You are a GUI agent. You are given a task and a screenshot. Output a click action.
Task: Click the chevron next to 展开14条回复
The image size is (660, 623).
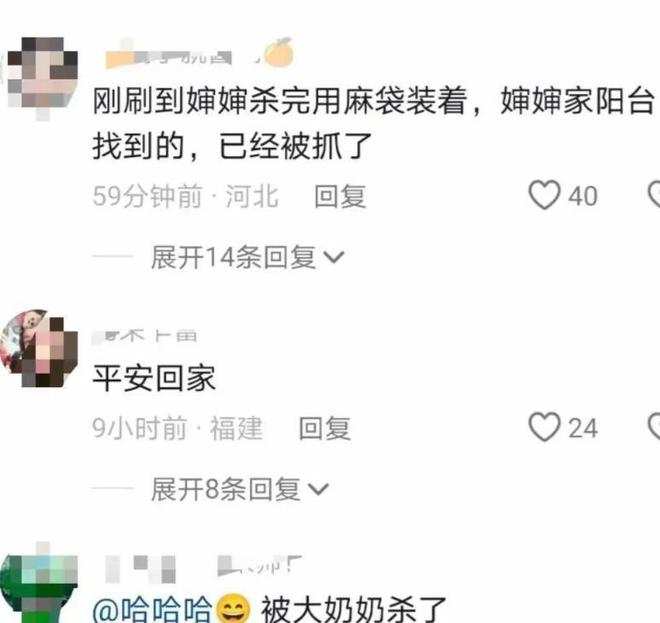pyautogui.click(x=334, y=257)
